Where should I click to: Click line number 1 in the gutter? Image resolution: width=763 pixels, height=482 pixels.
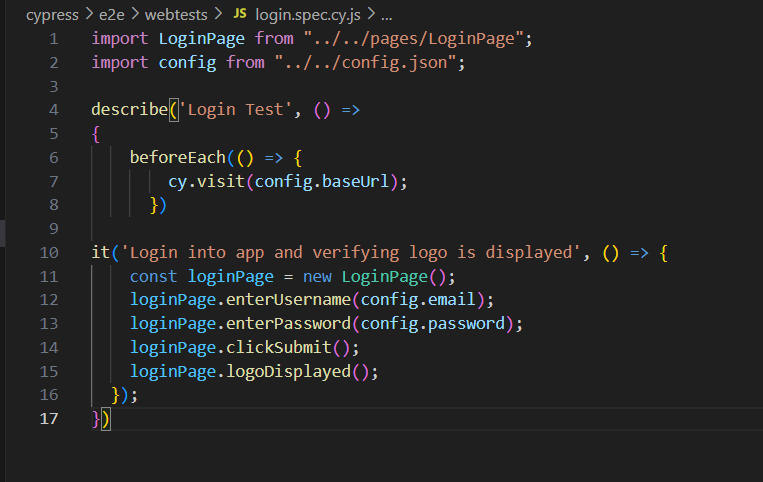click(54, 39)
